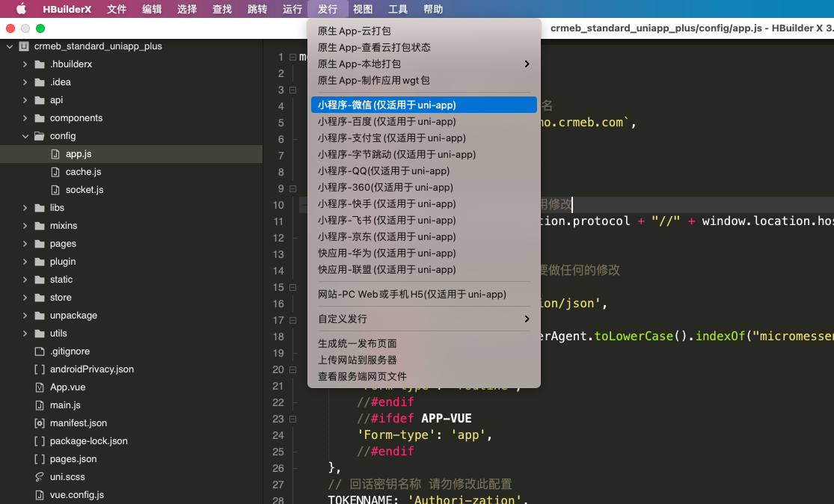Click the uni.scss file icon

[40, 477]
